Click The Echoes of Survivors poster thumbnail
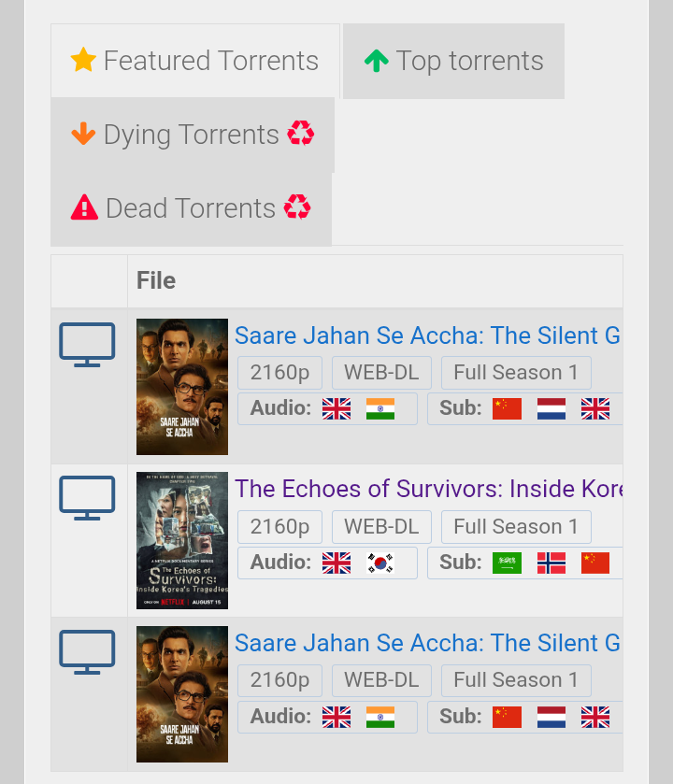Image resolution: width=673 pixels, height=784 pixels. (182, 540)
